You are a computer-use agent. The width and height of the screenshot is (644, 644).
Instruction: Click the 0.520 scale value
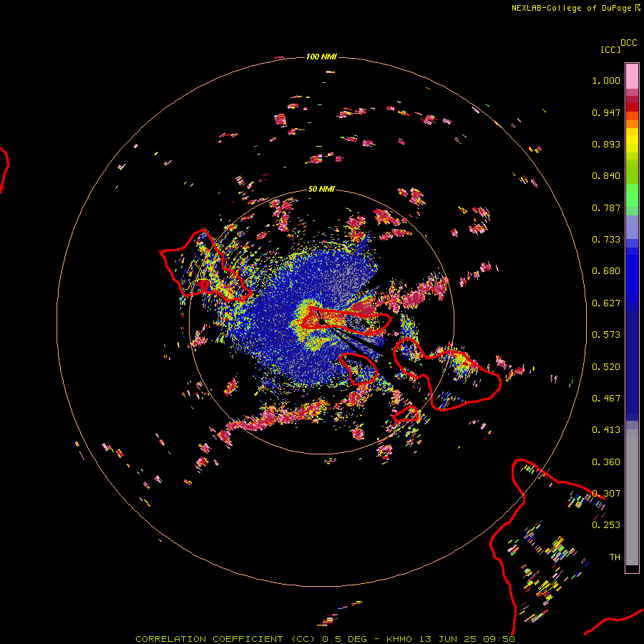(606, 367)
